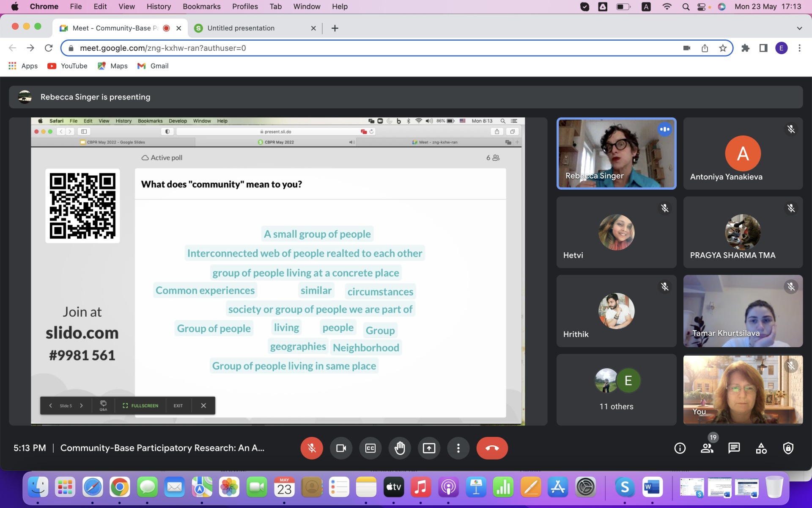The image size is (812, 508).
Task: Open the Bookmarks menu in menu bar
Action: coord(201,6)
